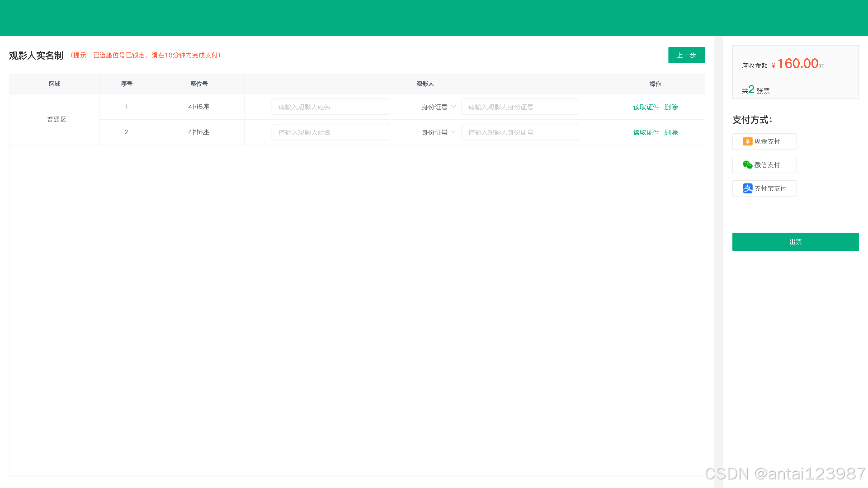868x488 pixels.
Task: Delete the 4排6座 viewer row
Action: tap(671, 132)
